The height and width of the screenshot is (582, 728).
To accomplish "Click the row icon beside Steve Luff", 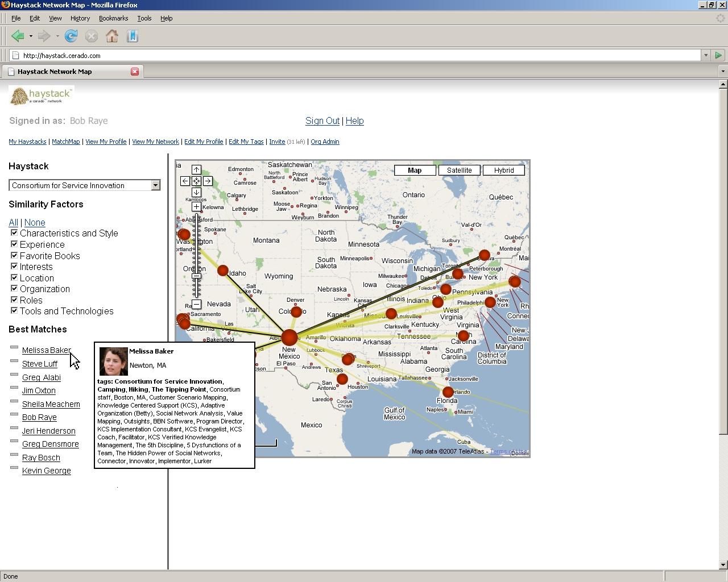I will [x=14, y=361].
